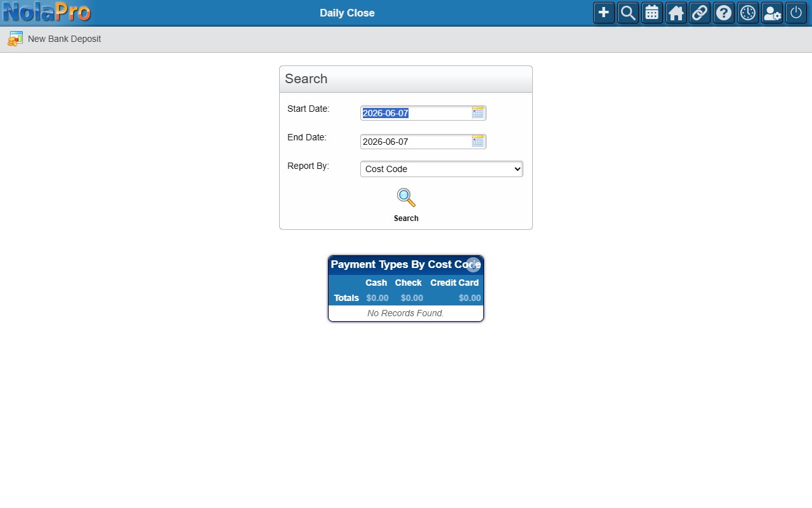Screen dimensions: 812x508
Task: Click the Payment Types By Cost Code title
Action: 406,264
